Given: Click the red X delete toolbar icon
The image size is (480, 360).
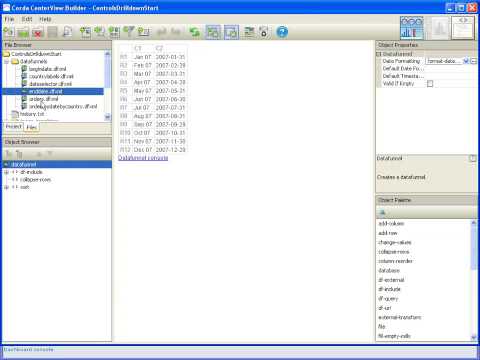Looking at the screenshot, I should [38, 32].
